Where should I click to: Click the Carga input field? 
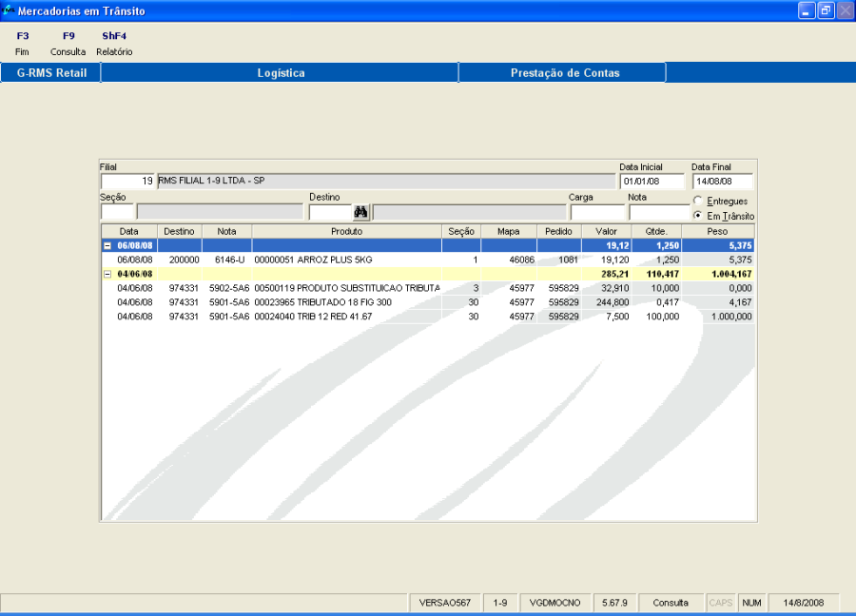point(598,212)
